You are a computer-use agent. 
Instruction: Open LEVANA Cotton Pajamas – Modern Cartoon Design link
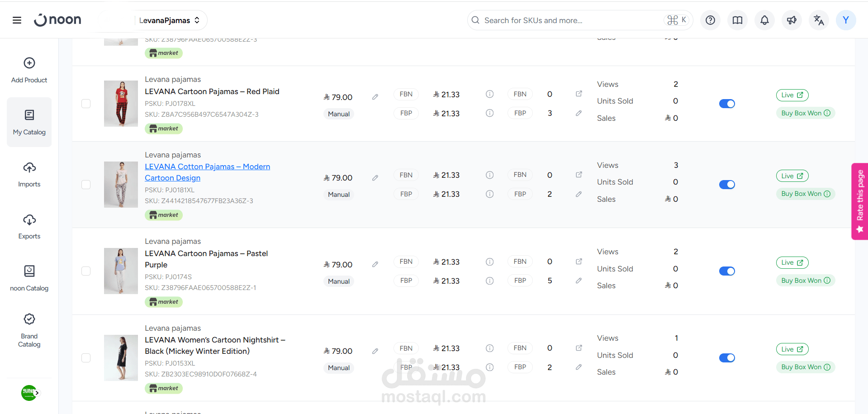pyautogui.click(x=207, y=172)
